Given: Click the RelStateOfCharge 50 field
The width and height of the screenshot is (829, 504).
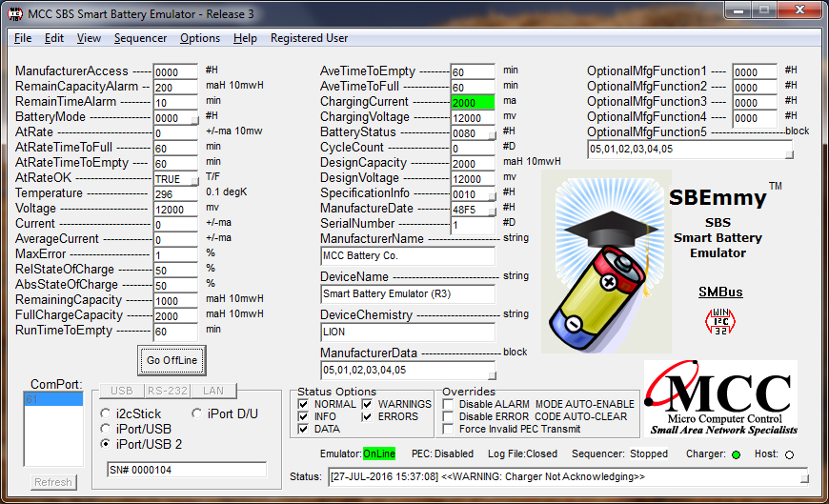Looking at the screenshot, I should (175, 271).
